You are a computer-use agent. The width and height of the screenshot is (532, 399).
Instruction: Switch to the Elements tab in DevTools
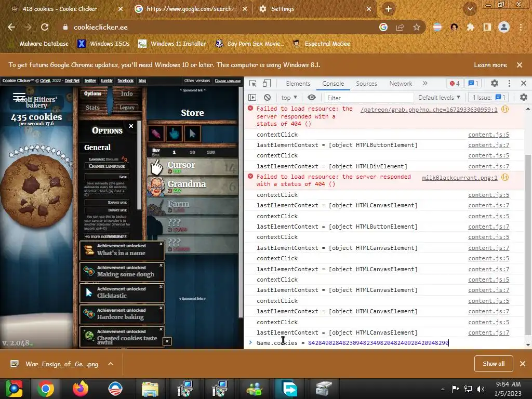tap(298, 84)
